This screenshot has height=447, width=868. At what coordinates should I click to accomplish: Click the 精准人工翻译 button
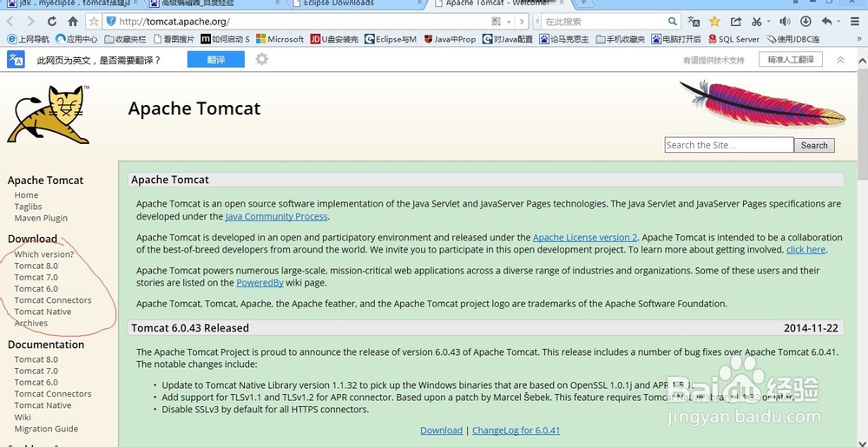[791, 59]
